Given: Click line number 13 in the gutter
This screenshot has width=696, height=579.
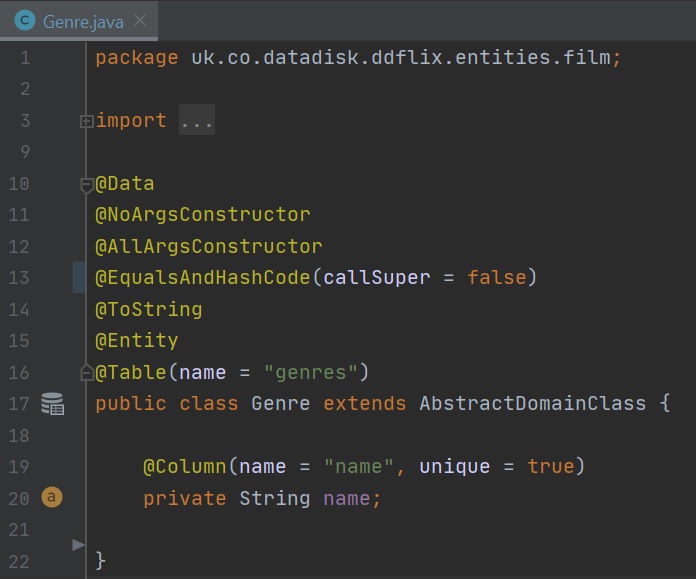Looking at the screenshot, I should [x=19, y=278].
